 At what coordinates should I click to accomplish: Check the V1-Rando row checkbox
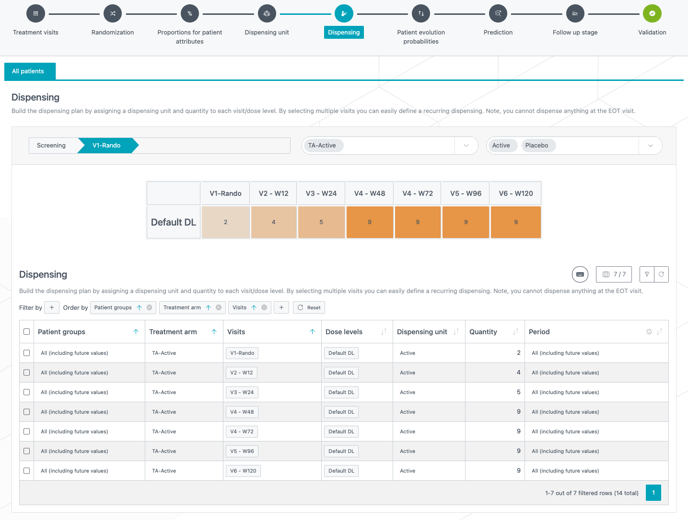[27, 353]
